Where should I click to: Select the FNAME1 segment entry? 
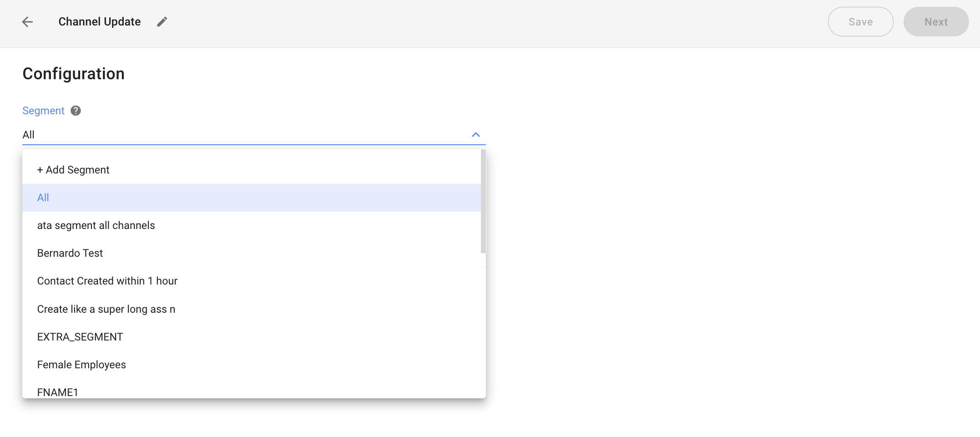coord(58,391)
